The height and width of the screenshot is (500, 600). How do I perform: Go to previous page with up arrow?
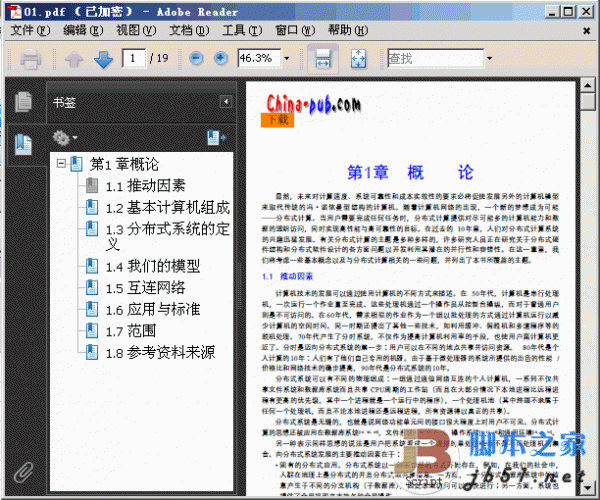coord(74,59)
